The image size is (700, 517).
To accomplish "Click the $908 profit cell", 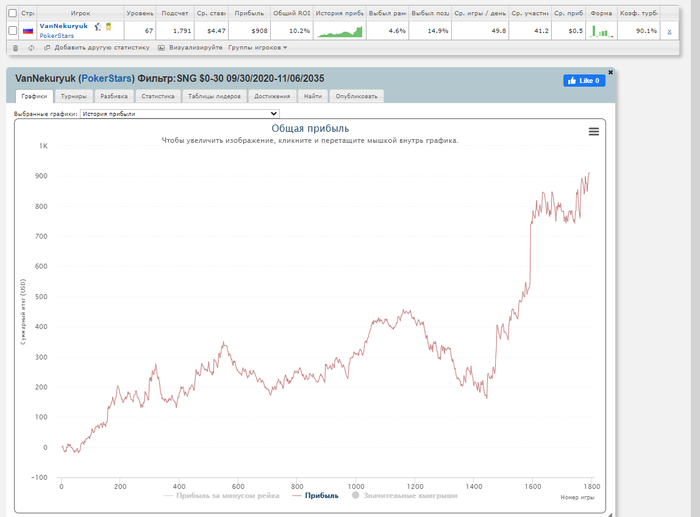I will click(249, 31).
